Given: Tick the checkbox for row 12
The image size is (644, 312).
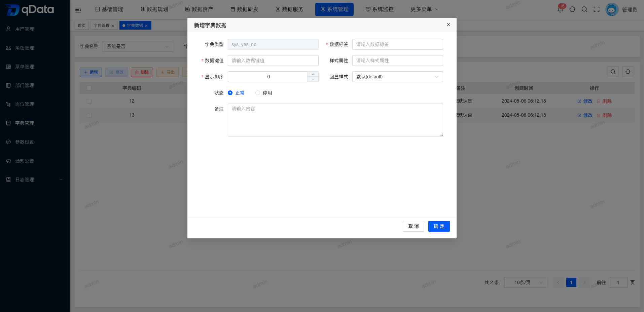Looking at the screenshot, I should pyautogui.click(x=89, y=101).
